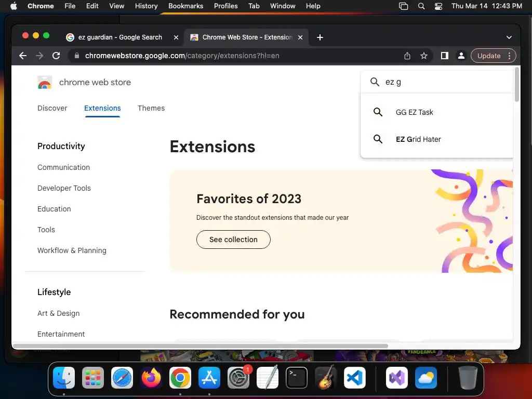Select the Extensions tab
This screenshot has width=532, height=399.
point(102,108)
